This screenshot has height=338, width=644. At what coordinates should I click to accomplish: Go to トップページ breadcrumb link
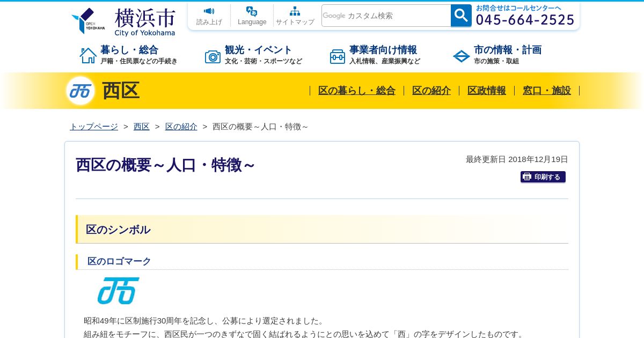(x=94, y=127)
